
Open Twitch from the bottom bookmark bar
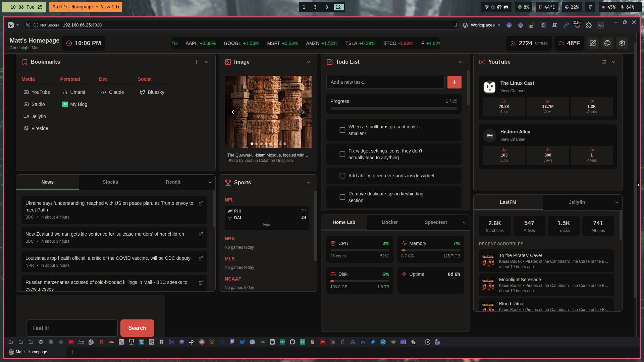point(232,342)
